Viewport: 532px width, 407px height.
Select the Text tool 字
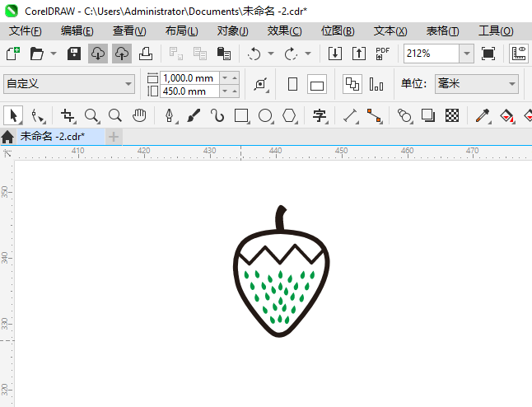(320, 115)
